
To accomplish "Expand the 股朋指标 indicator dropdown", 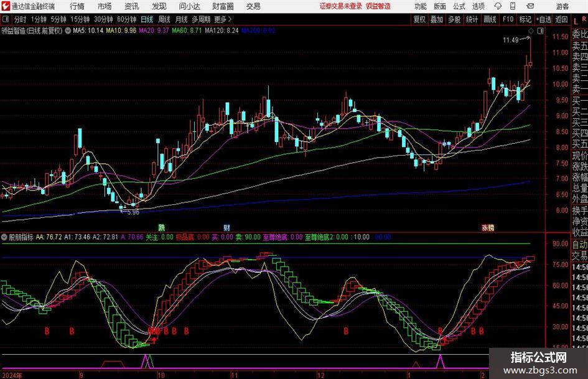I will 4,236.
